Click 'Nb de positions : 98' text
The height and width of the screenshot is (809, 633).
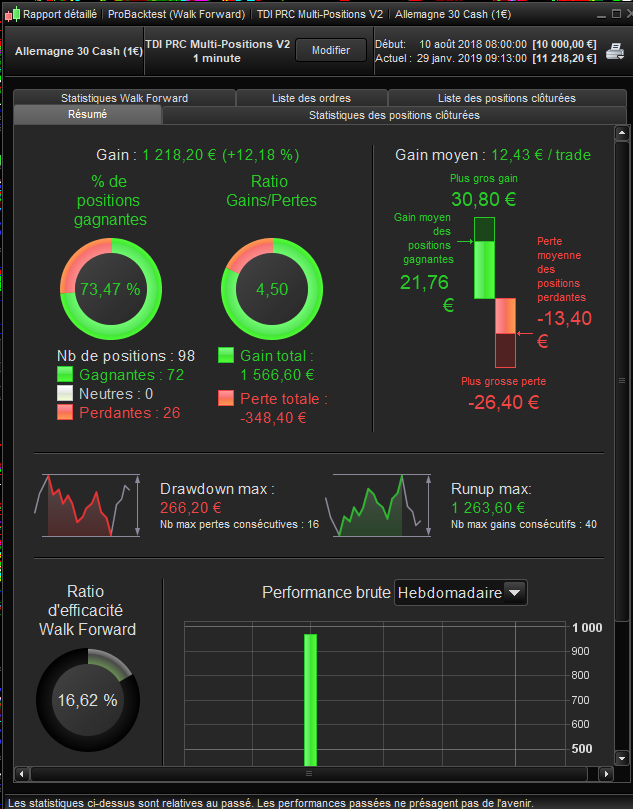pos(126,355)
